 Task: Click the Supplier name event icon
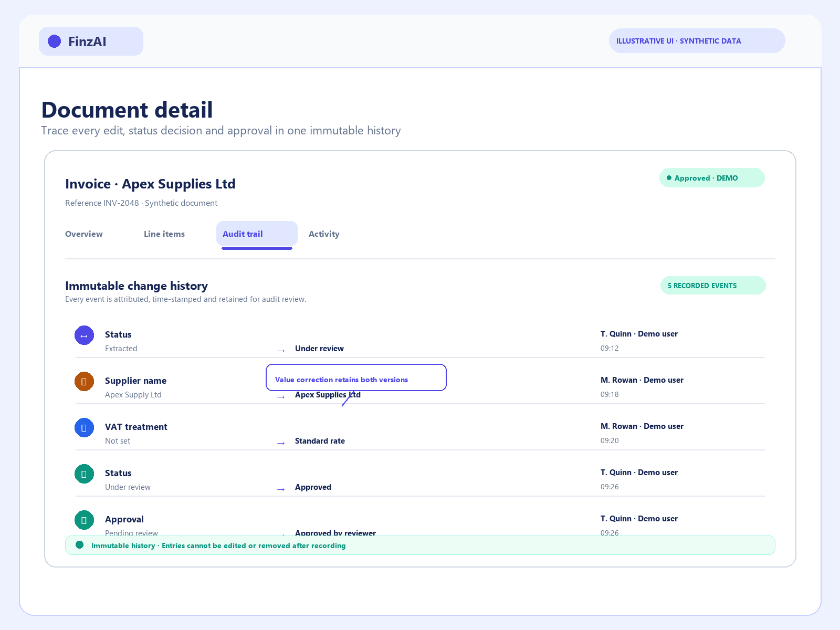pyautogui.click(x=84, y=382)
